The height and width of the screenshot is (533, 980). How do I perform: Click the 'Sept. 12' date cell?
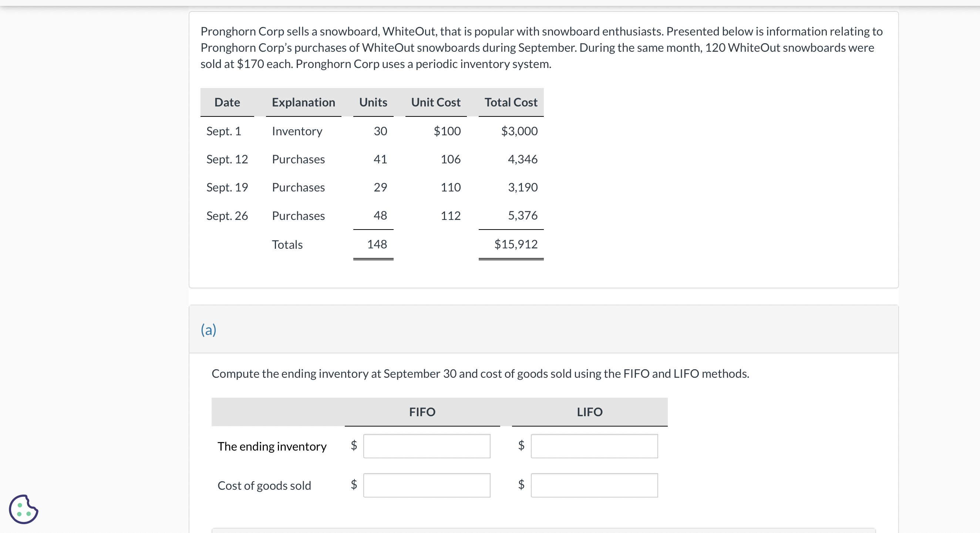pos(227,159)
